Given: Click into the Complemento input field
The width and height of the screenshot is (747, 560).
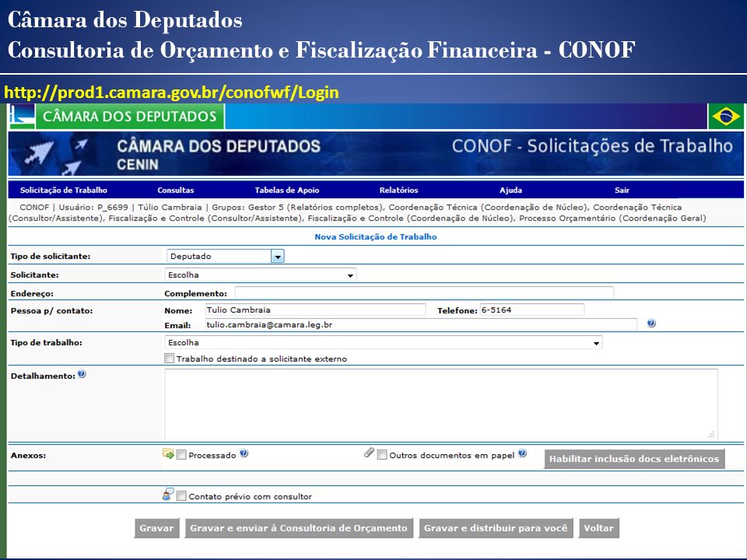Looking at the screenshot, I should tap(424, 292).
